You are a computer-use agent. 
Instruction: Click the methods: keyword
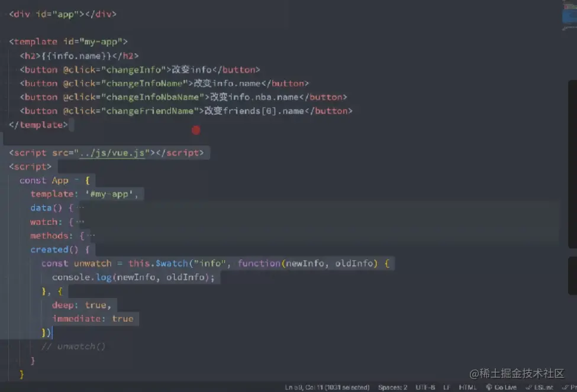tap(51, 236)
